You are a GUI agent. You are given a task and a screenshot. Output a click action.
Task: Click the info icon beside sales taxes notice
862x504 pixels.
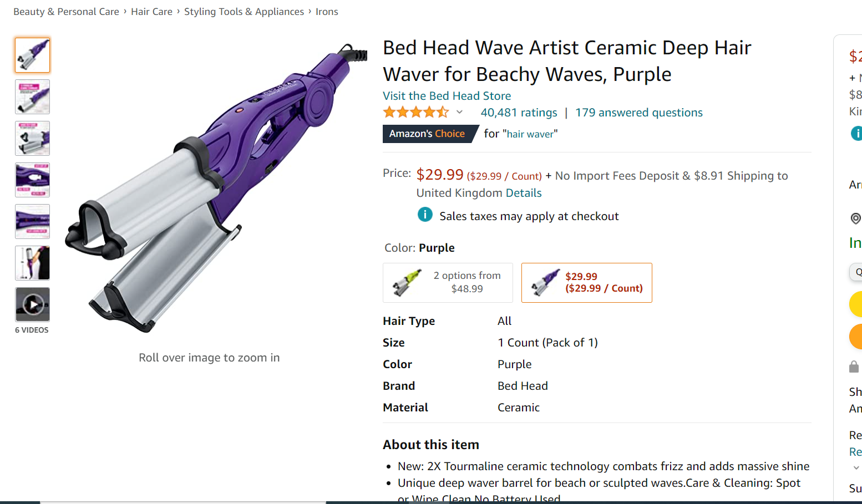[x=425, y=215]
